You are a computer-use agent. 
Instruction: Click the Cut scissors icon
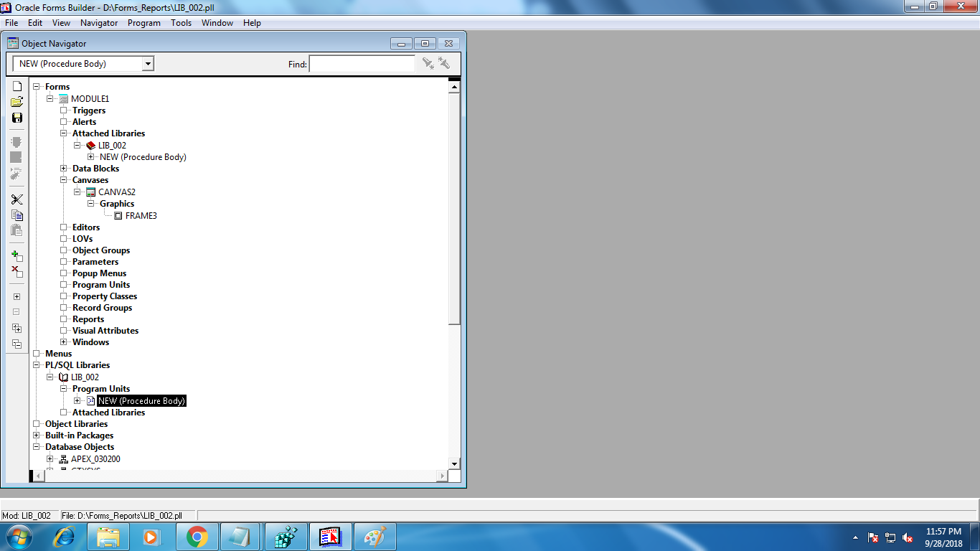click(17, 199)
